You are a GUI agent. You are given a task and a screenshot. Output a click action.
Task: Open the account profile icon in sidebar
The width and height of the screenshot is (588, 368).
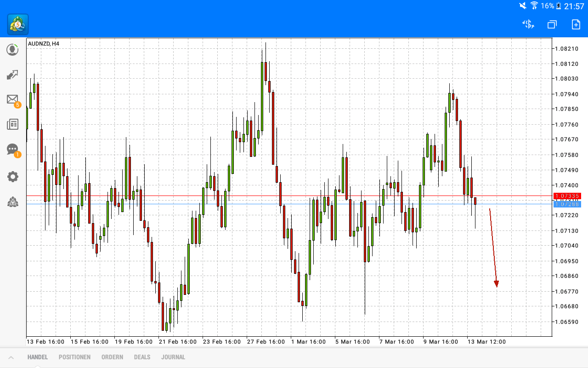pyautogui.click(x=12, y=49)
